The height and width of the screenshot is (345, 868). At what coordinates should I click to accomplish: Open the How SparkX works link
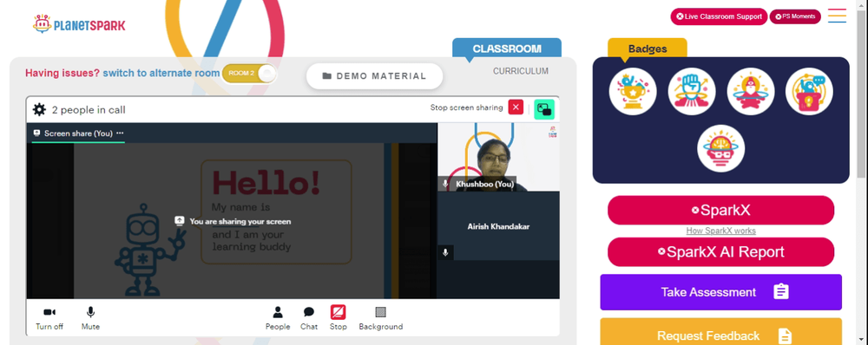tap(720, 231)
